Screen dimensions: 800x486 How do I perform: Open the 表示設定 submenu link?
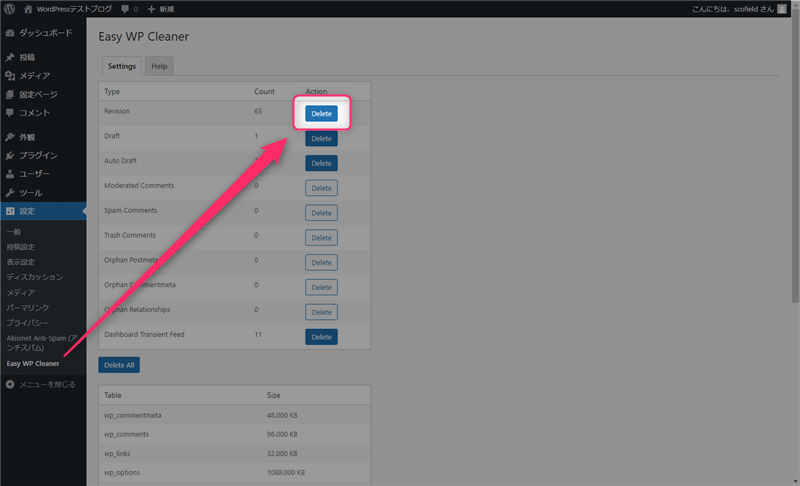(x=21, y=262)
